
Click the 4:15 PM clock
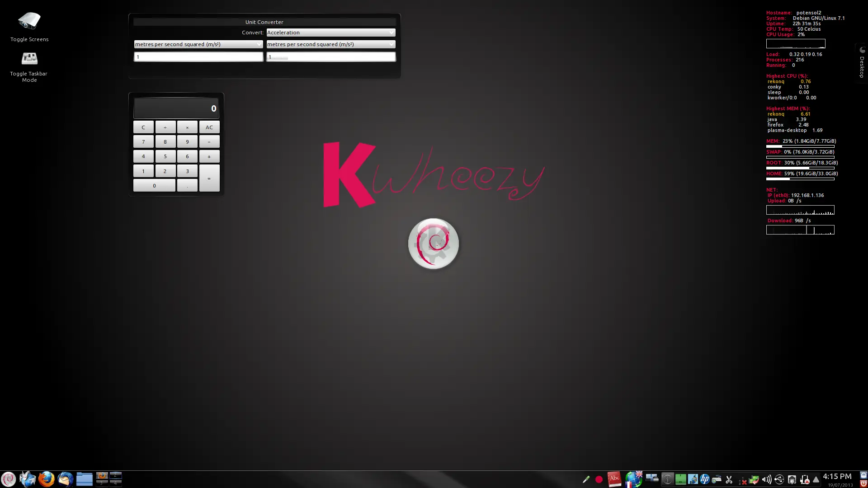(x=837, y=476)
